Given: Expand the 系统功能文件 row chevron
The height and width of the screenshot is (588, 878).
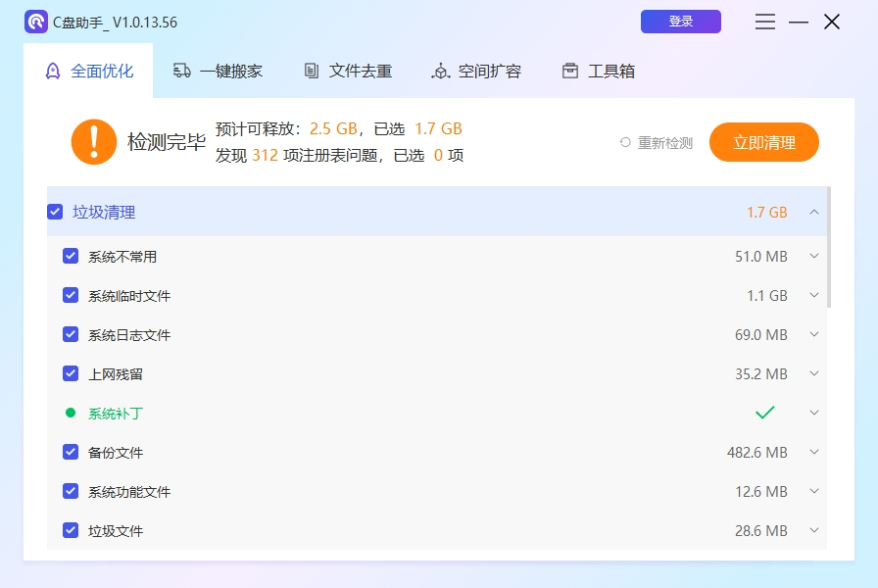Looking at the screenshot, I should pyautogui.click(x=814, y=491).
